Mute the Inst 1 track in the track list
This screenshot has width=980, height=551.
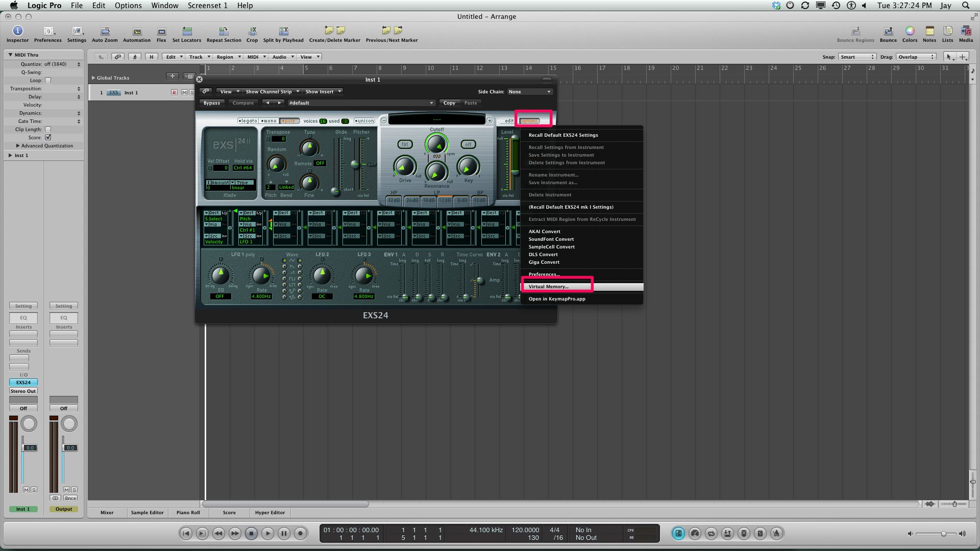[184, 92]
